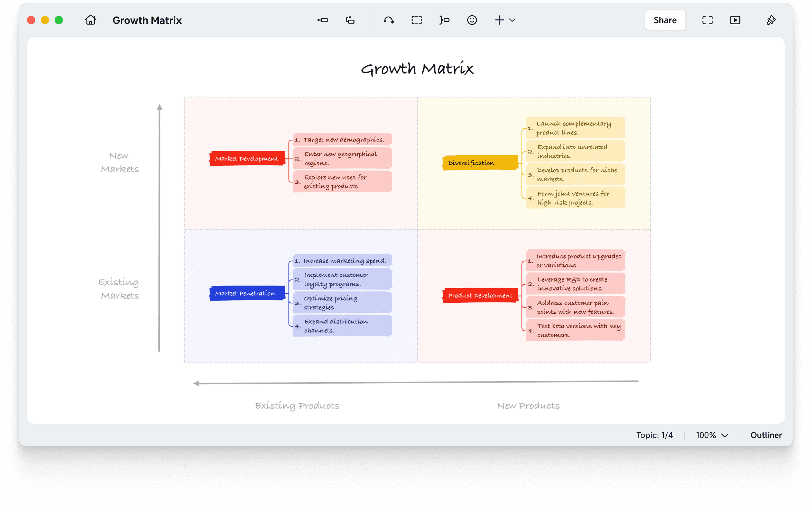
Task: Open the format paint brush panel
Action: point(771,20)
